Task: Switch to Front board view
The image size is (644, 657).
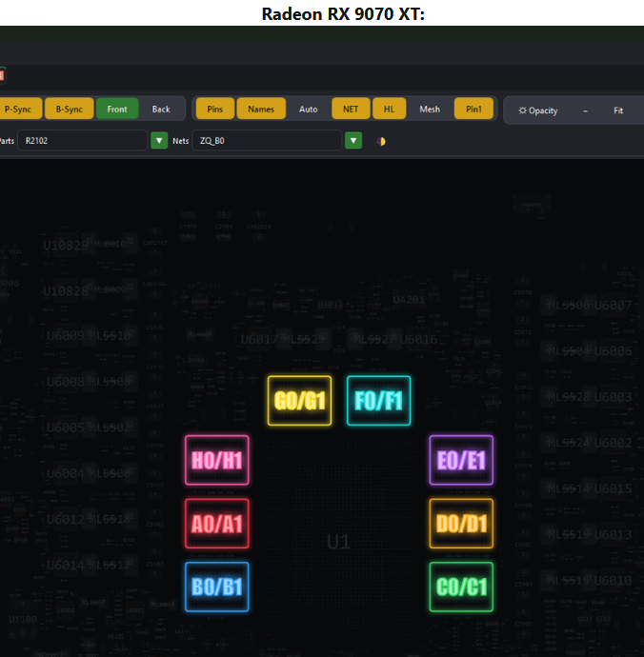Action: [117, 109]
